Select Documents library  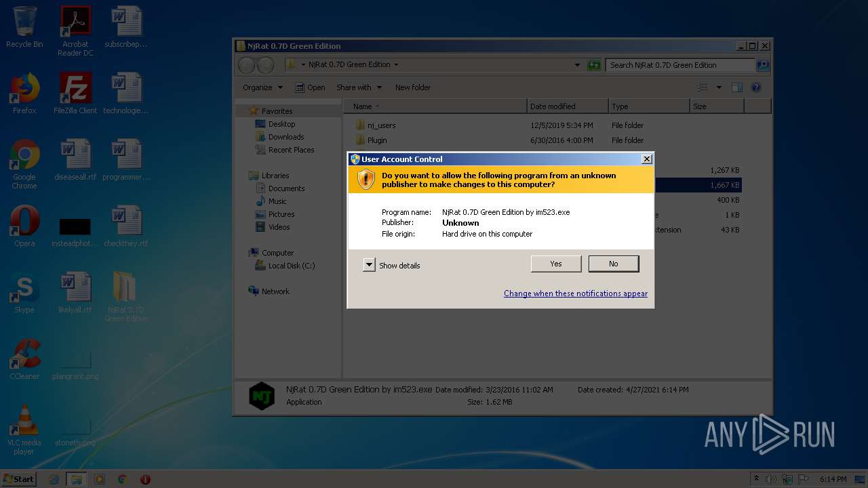(x=280, y=188)
